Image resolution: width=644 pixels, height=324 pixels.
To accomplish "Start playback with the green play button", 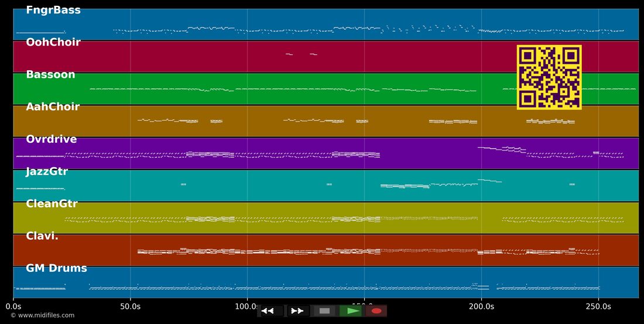I will coord(350,311).
